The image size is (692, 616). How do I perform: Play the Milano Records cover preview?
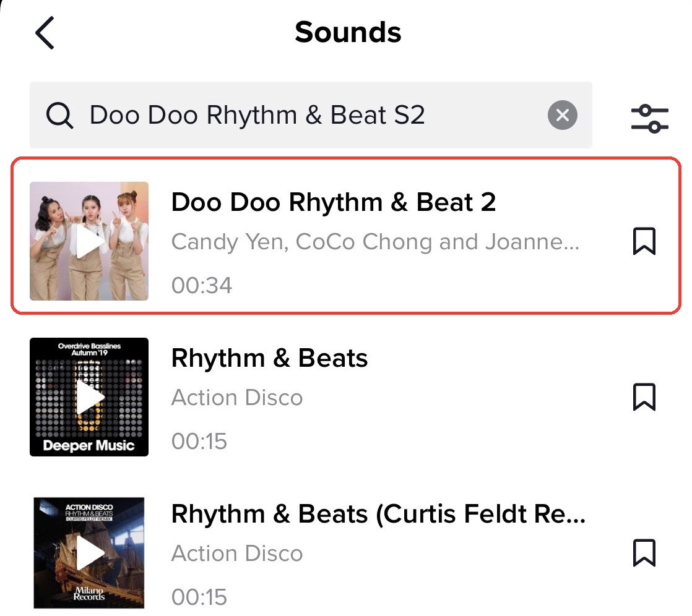point(89,553)
